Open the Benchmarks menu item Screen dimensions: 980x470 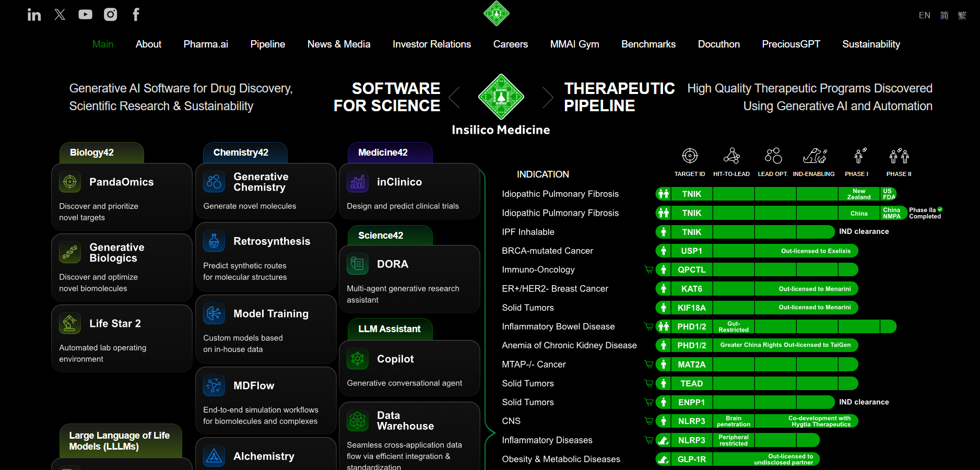pyautogui.click(x=648, y=44)
